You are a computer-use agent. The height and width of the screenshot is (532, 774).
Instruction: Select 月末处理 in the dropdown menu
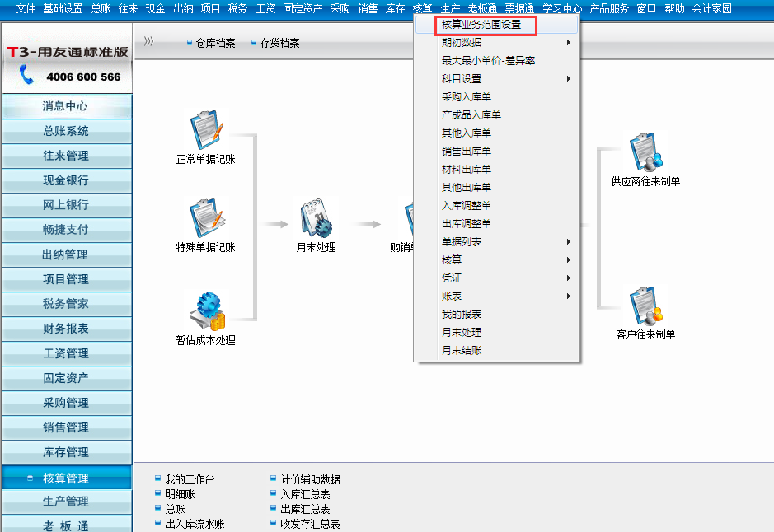pyautogui.click(x=496, y=333)
